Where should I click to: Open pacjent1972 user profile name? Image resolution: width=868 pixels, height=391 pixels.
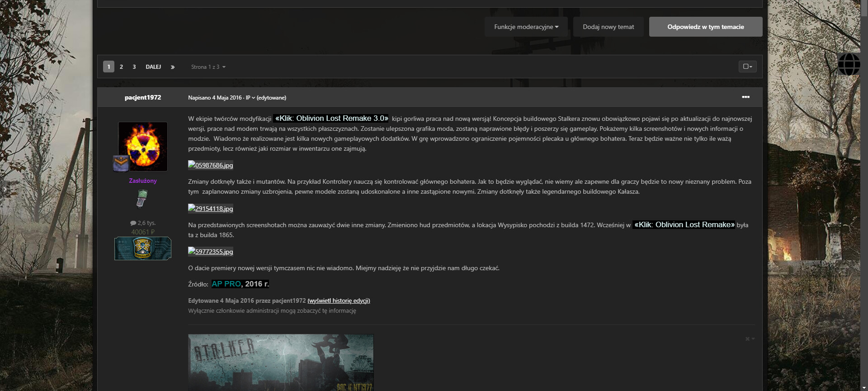pyautogui.click(x=143, y=97)
